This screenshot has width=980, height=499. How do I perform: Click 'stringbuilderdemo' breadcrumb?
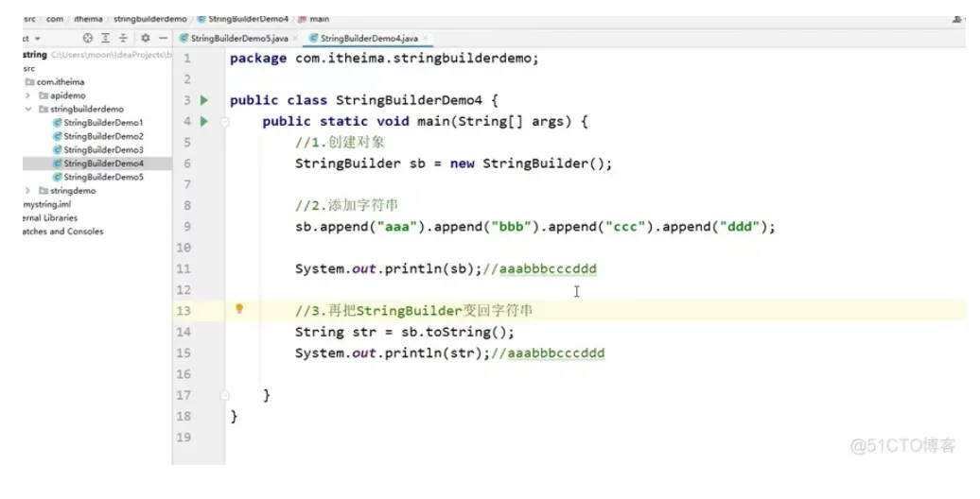(150, 19)
